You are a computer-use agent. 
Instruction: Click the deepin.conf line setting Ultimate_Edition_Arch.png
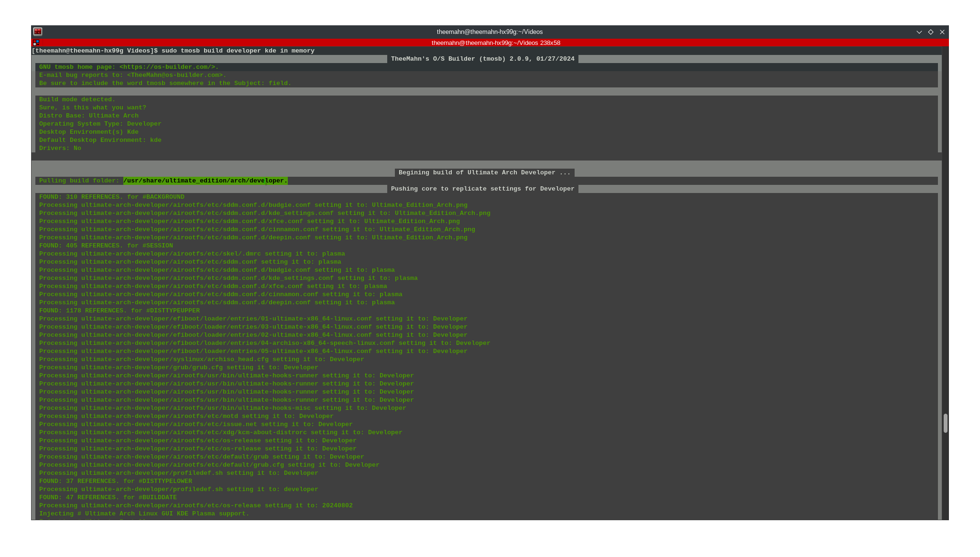click(x=253, y=237)
